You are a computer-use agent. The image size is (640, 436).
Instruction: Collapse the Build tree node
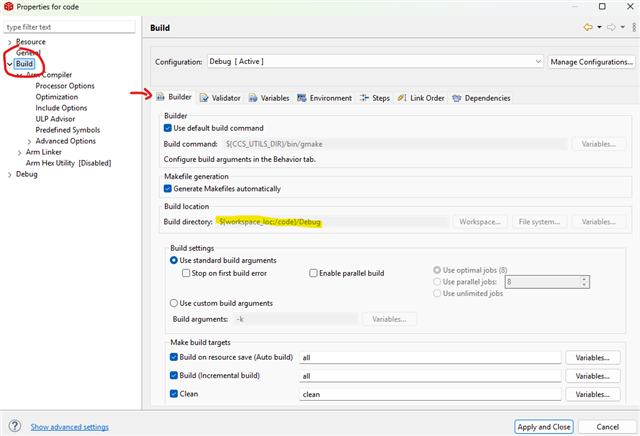9,64
